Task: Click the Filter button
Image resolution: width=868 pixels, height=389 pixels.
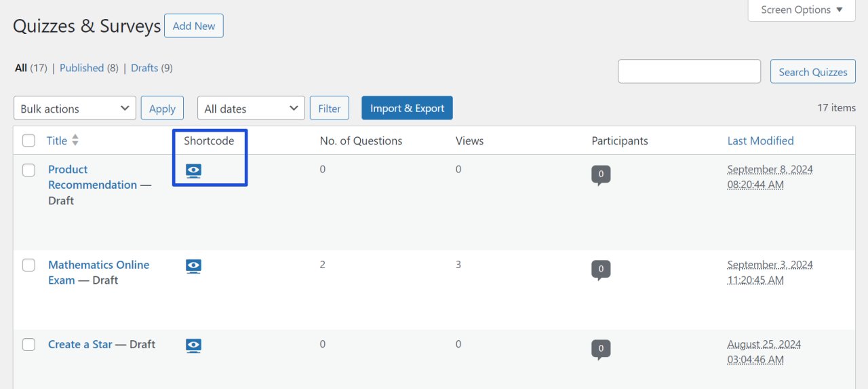Action: click(x=330, y=108)
